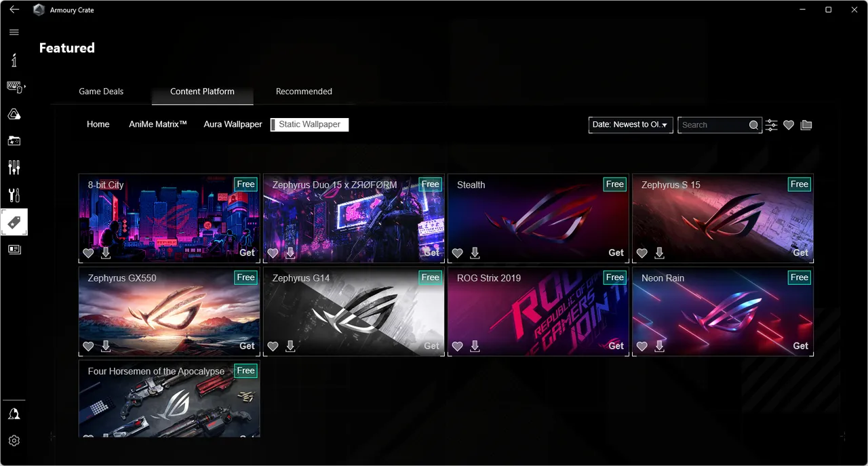868x466 pixels.
Task: Favorite the Zephyrus S 15 wallpaper
Action: tap(642, 253)
